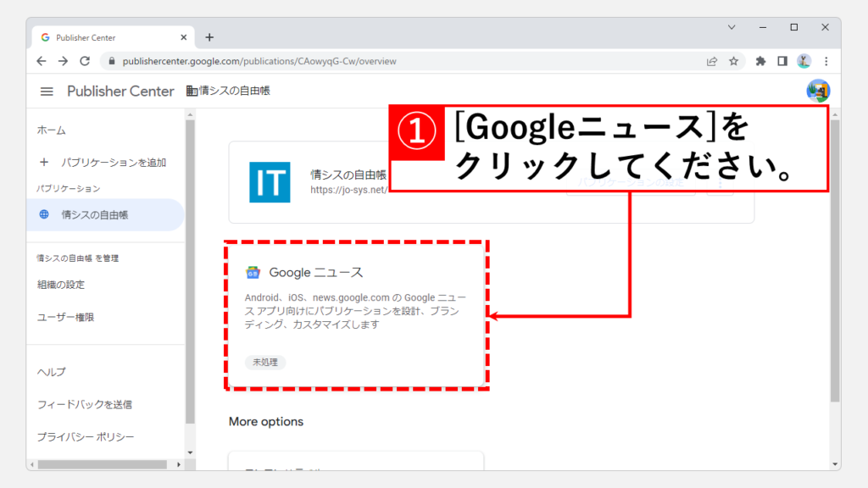Open the Extensions puzzle icon
Image resolution: width=868 pixels, height=488 pixels.
[x=760, y=61]
